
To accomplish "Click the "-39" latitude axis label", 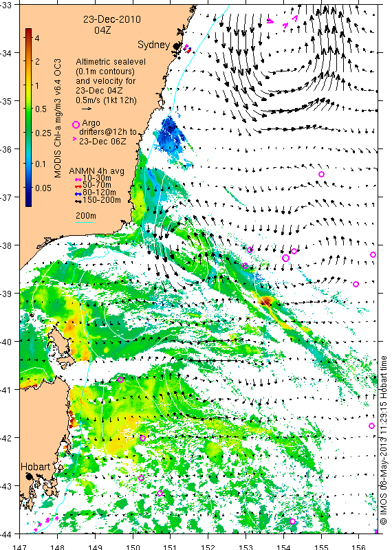I will 6,294.
